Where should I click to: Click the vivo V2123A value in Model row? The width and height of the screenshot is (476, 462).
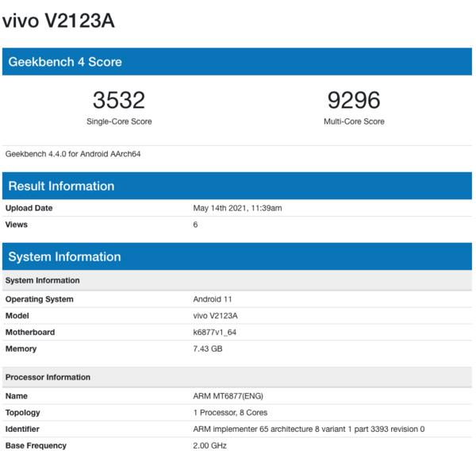tap(215, 316)
